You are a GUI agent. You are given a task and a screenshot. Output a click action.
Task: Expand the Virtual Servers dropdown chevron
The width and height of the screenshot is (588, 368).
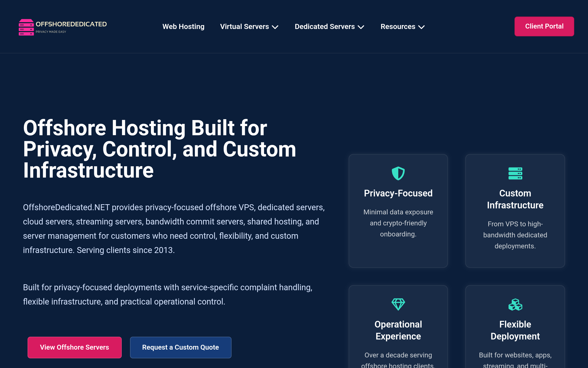click(x=275, y=27)
